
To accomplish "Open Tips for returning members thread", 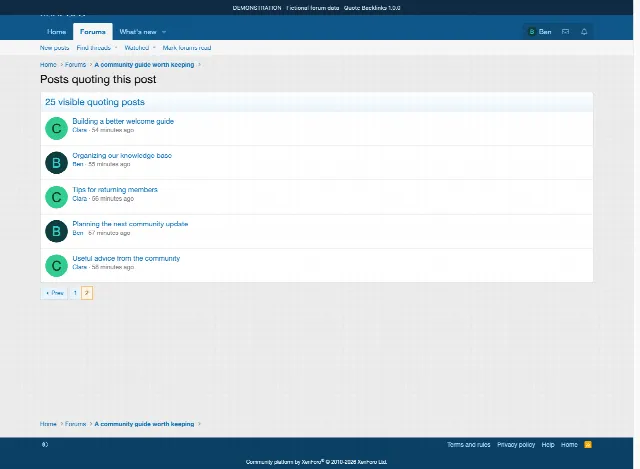I will click(115, 190).
